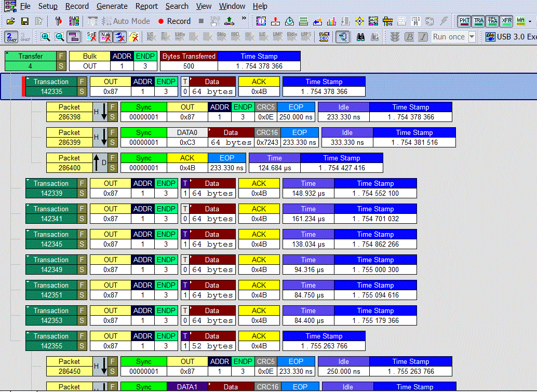The image size is (537, 392).
Task: Click the upload captured data icon
Action: pyautogui.click(x=229, y=21)
